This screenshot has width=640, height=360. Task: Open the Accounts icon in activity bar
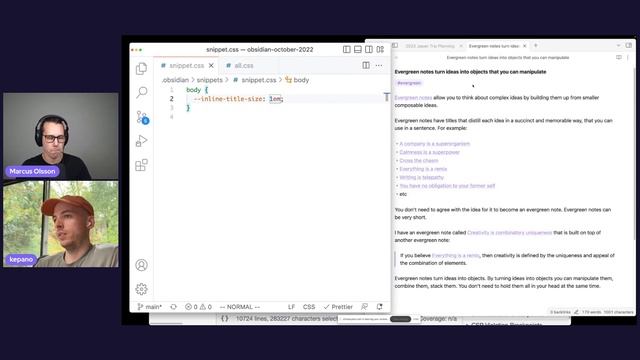point(141,265)
